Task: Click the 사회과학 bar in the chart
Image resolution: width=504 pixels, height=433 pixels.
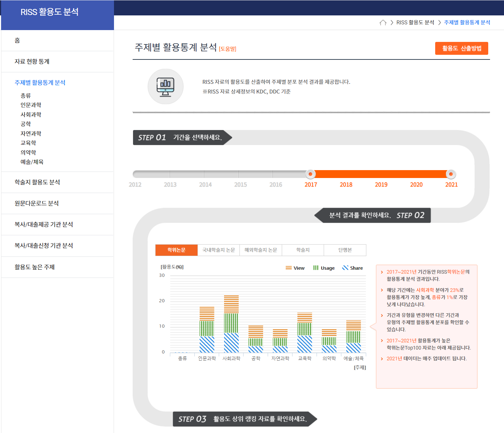Action: click(231, 324)
